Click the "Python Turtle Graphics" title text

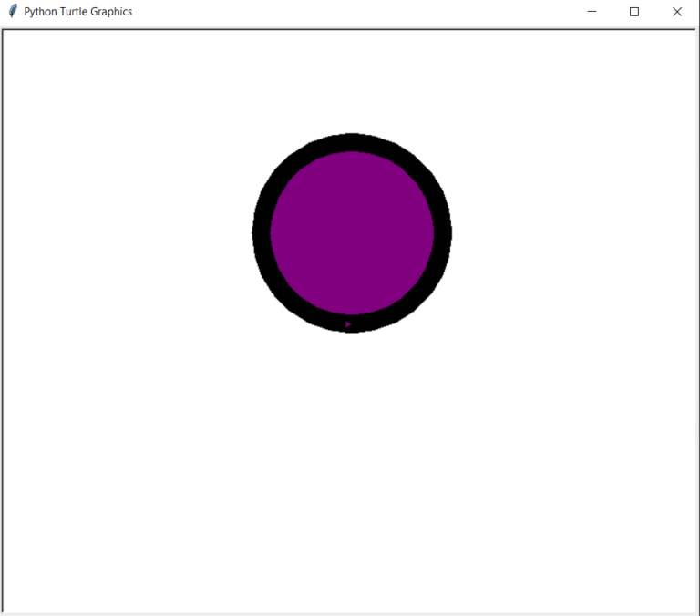pyautogui.click(x=77, y=12)
